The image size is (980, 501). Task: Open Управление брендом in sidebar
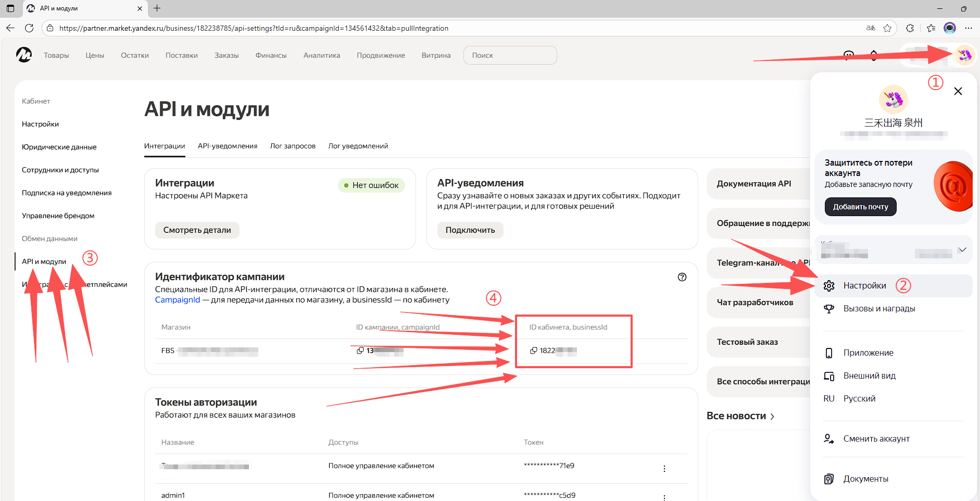tap(58, 216)
